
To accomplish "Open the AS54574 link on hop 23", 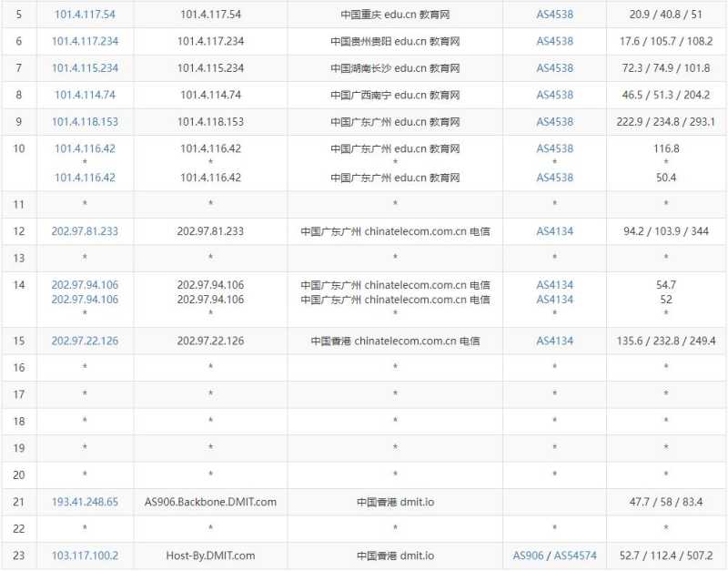I will pos(575,556).
